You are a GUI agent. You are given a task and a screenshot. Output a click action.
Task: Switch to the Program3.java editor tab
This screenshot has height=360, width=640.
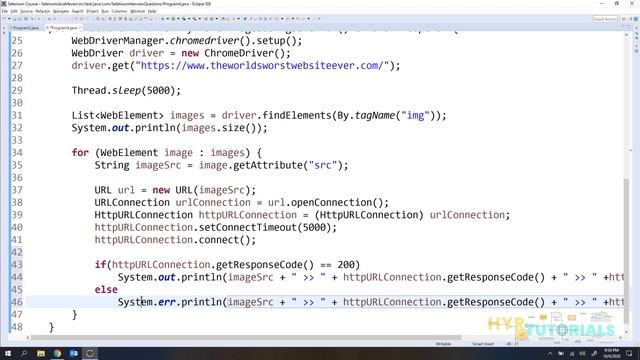(24, 28)
